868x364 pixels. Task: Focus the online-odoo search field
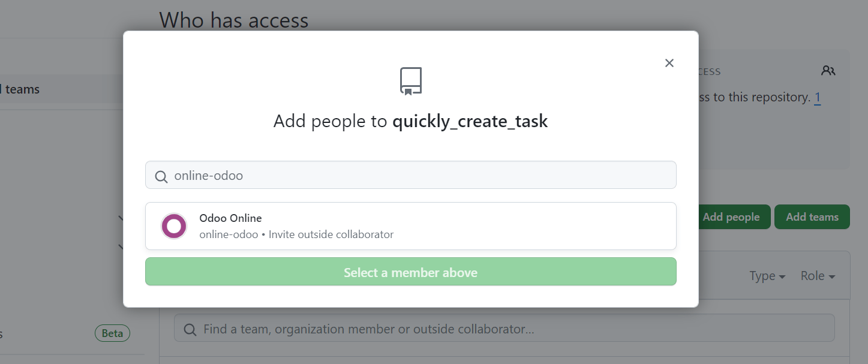click(x=411, y=175)
